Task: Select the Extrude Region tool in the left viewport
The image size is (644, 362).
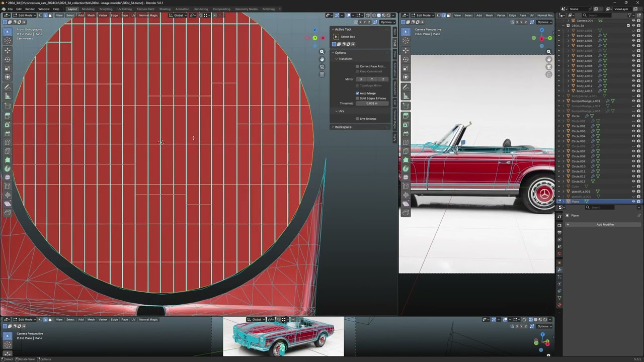Action: click(x=8, y=116)
